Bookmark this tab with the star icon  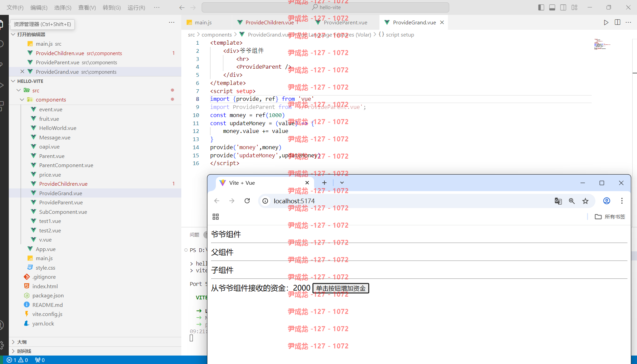tap(586, 201)
